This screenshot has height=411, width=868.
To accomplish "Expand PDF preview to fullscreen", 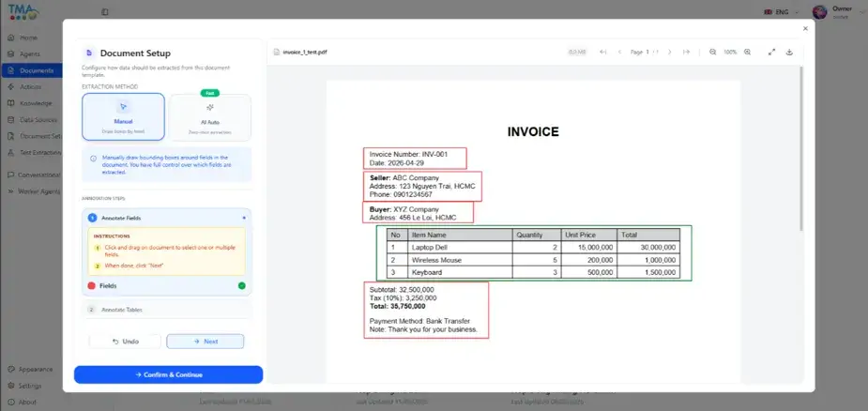I will pos(771,52).
